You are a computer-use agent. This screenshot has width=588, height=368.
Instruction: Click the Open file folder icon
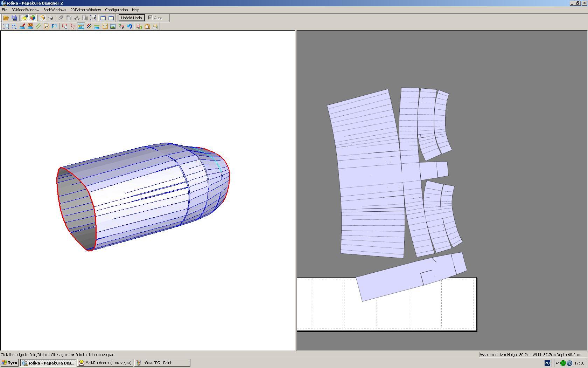(6, 18)
